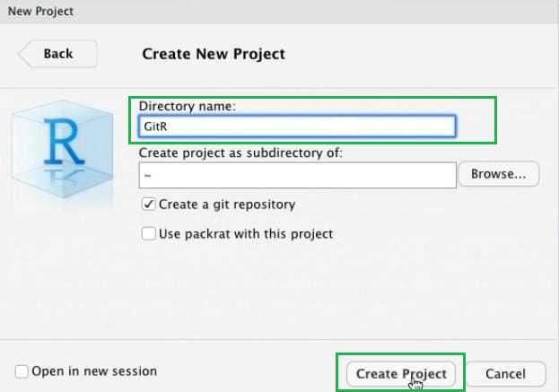Click "Create project as subdirectory of:" label

pos(240,152)
